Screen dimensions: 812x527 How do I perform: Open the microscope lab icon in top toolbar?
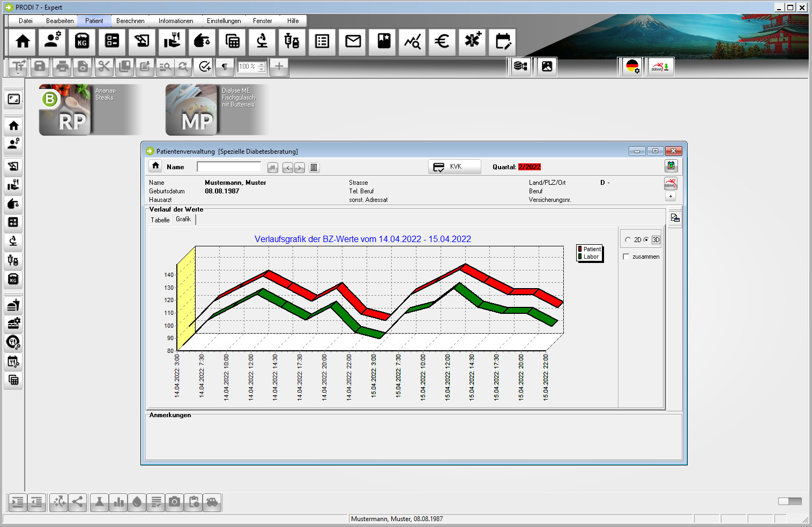coord(262,41)
